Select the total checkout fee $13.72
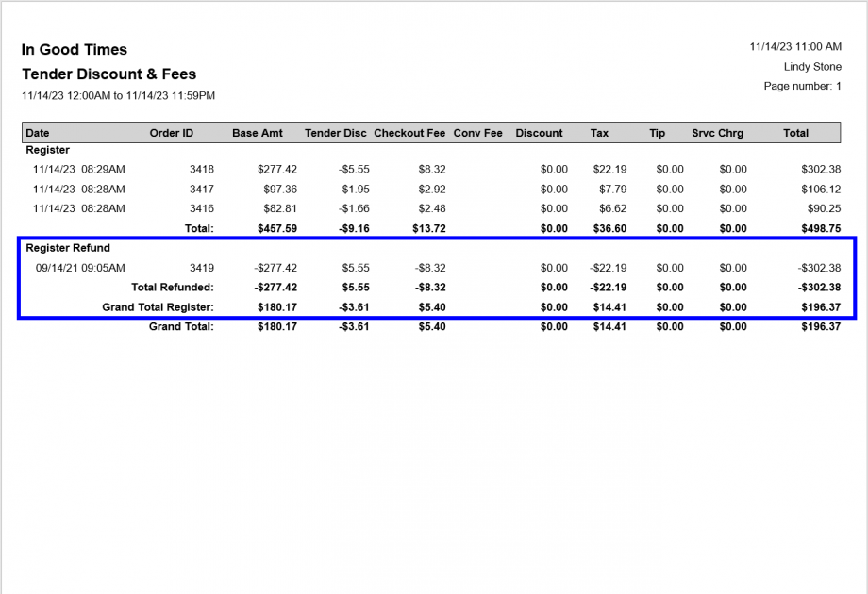868x594 pixels. pos(429,228)
